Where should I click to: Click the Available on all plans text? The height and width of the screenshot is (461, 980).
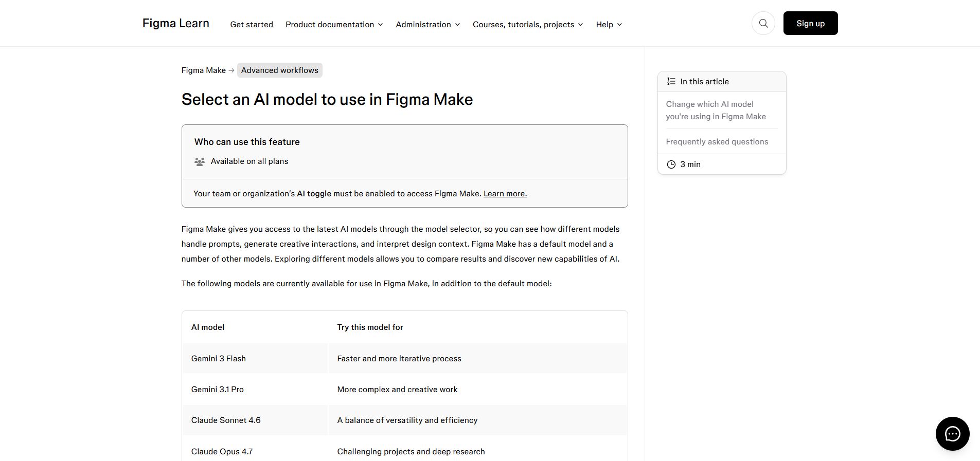point(250,161)
